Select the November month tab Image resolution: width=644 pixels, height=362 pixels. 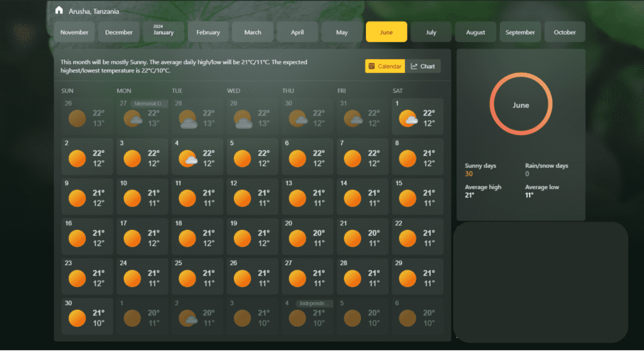point(74,31)
